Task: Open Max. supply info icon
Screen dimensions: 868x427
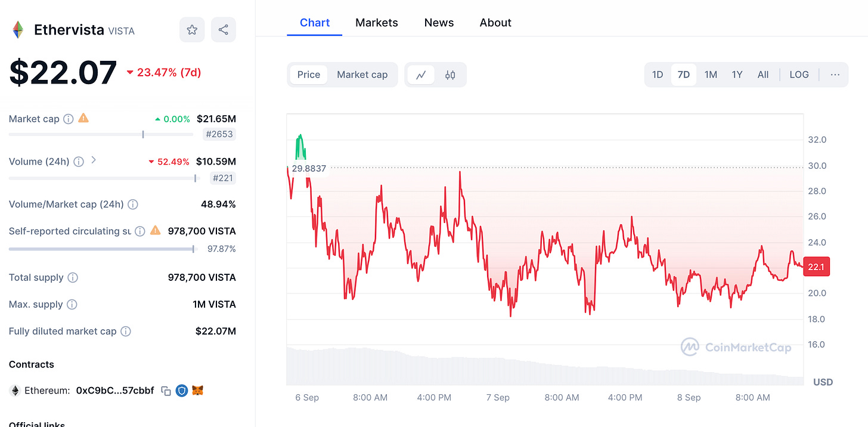Action: 72,305
